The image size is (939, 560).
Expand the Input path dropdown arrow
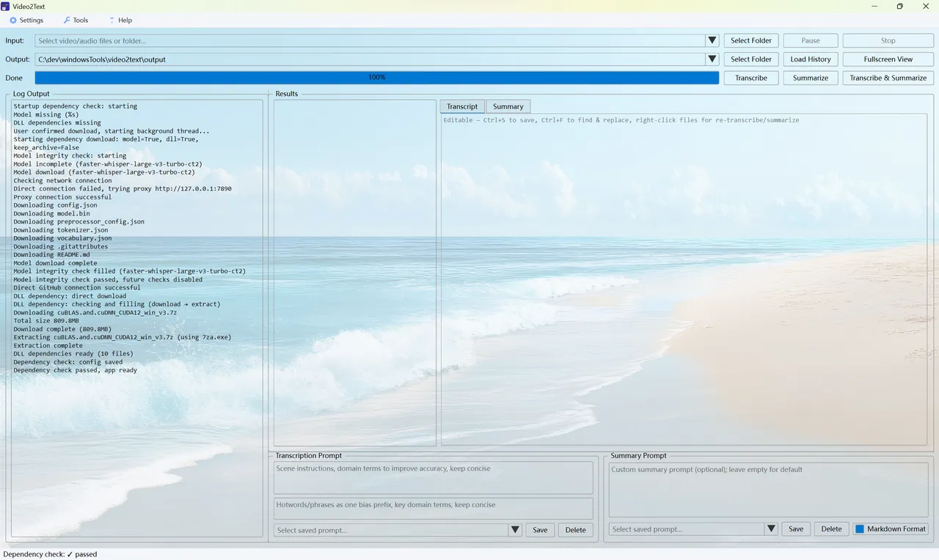(x=712, y=41)
